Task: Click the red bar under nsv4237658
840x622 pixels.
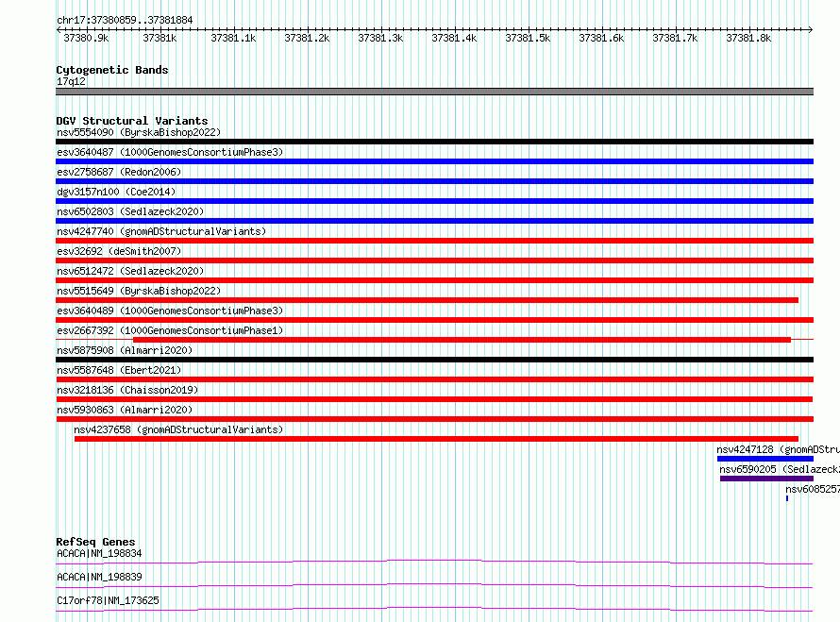Action: pyautogui.click(x=437, y=439)
